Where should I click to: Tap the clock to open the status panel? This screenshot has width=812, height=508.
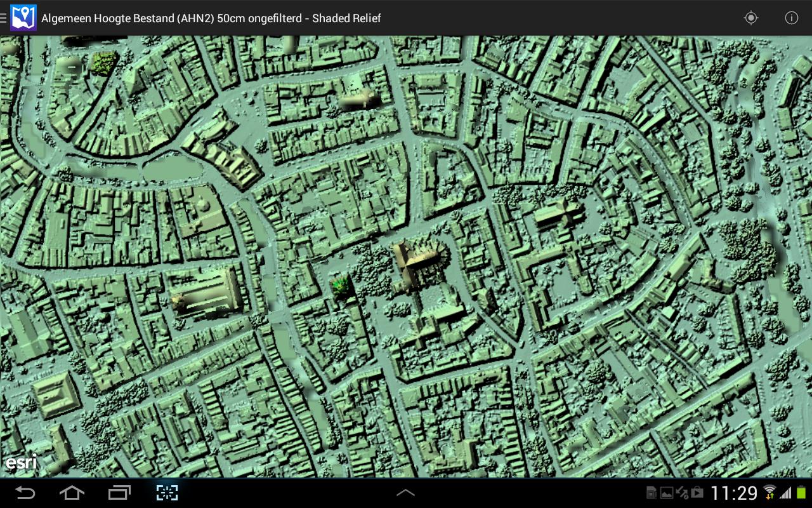coord(733,493)
